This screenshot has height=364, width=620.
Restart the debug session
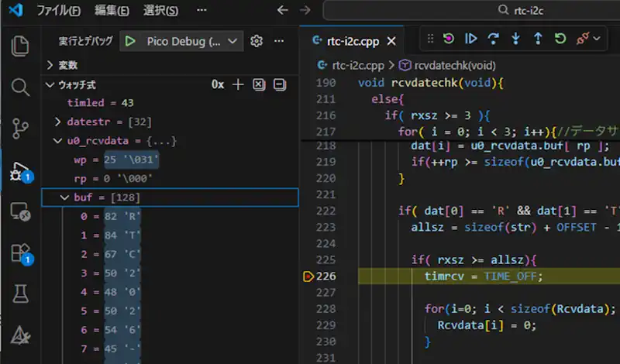coord(560,39)
